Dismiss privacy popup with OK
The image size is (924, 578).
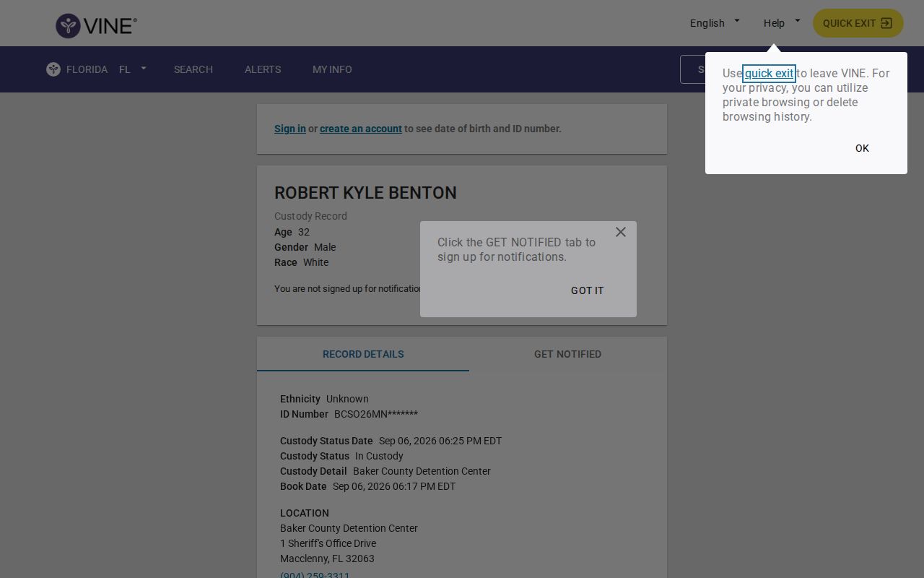coord(862,148)
